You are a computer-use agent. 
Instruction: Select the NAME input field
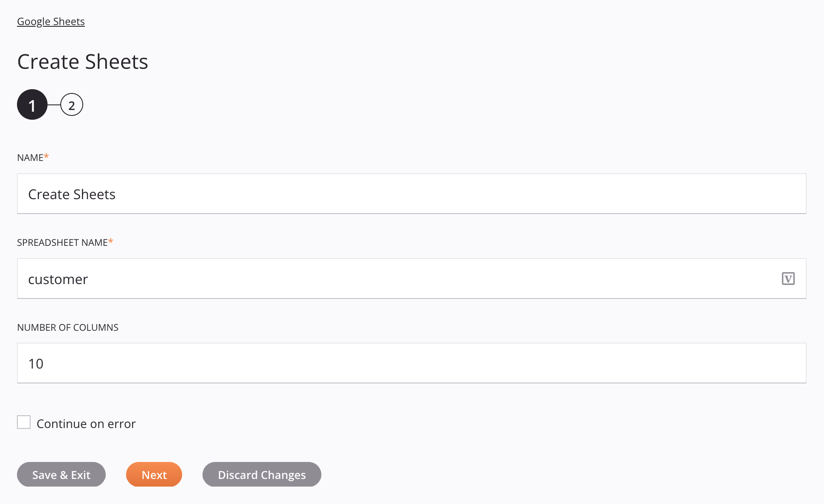412,194
